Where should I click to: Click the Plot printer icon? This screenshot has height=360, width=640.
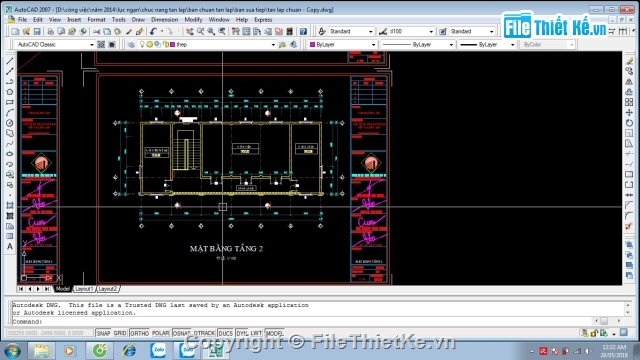(x=50, y=31)
